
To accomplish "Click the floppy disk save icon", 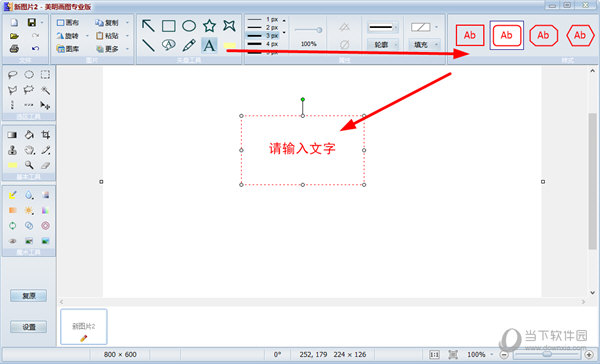I will 32,23.
